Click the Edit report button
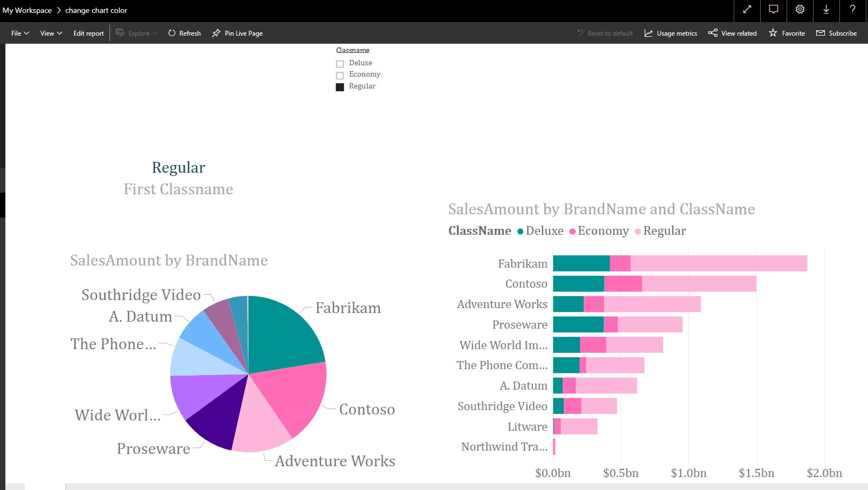Image resolution: width=868 pixels, height=490 pixels. [88, 33]
